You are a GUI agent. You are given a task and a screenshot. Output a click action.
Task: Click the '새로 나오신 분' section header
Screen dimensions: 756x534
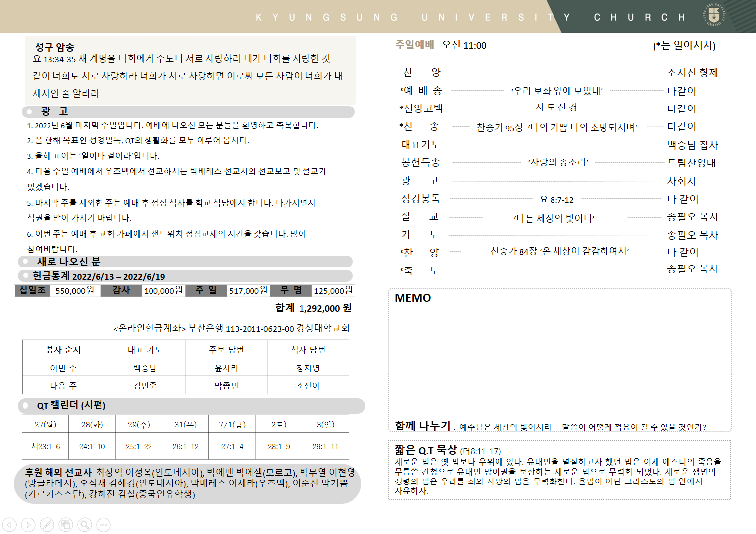[x=185, y=261]
